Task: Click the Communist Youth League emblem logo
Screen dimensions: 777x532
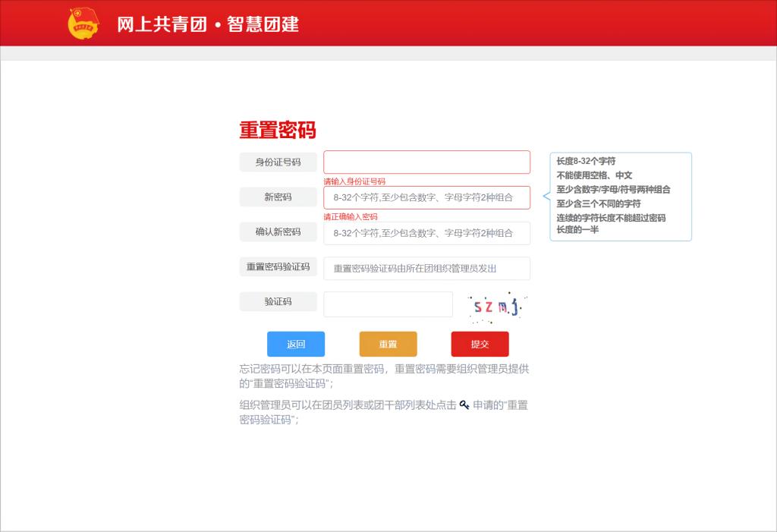Action: pyautogui.click(x=83, y=24)
